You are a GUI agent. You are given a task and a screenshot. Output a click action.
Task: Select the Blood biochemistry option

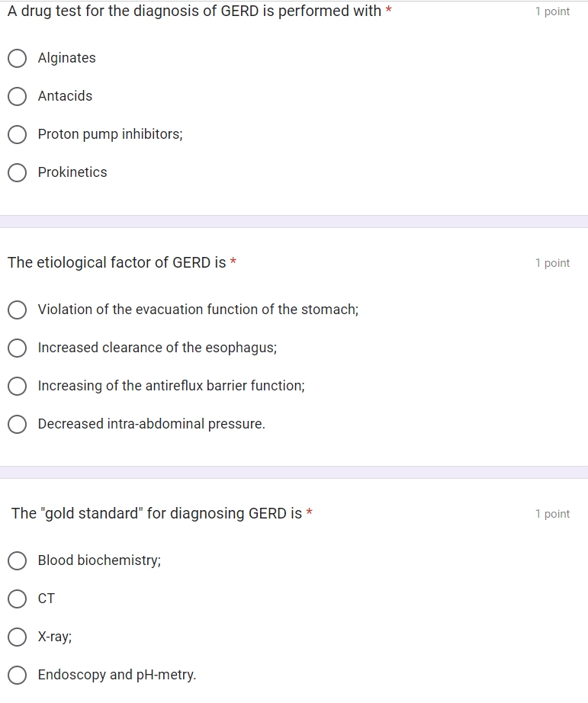[x=17, y=560]
